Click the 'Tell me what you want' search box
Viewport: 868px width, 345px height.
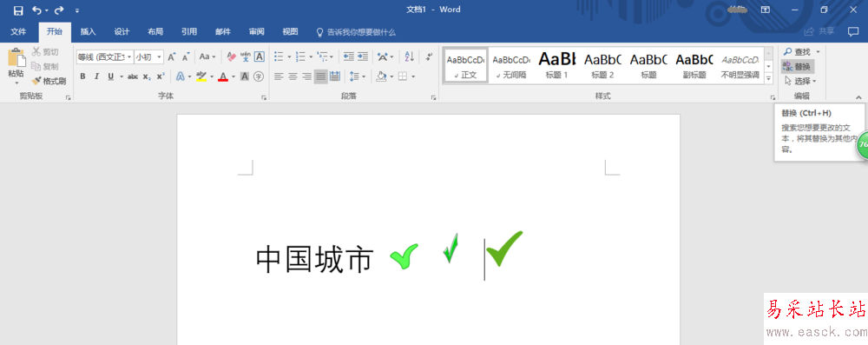[356, 32]
